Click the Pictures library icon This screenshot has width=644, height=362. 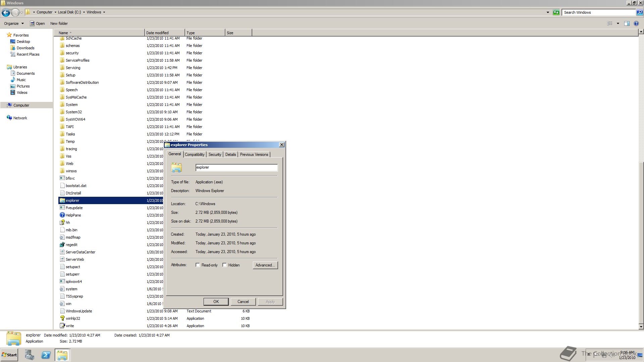[x=13, y=86]
